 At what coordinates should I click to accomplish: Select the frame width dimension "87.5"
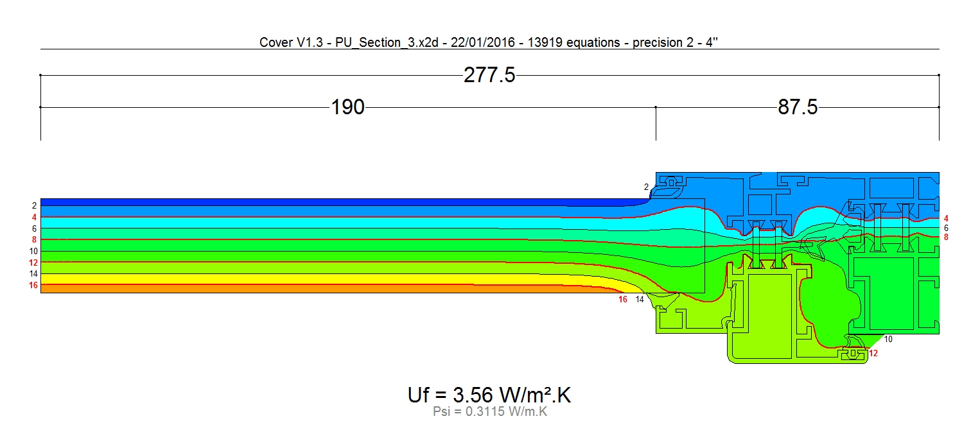(x=798, y=107)
